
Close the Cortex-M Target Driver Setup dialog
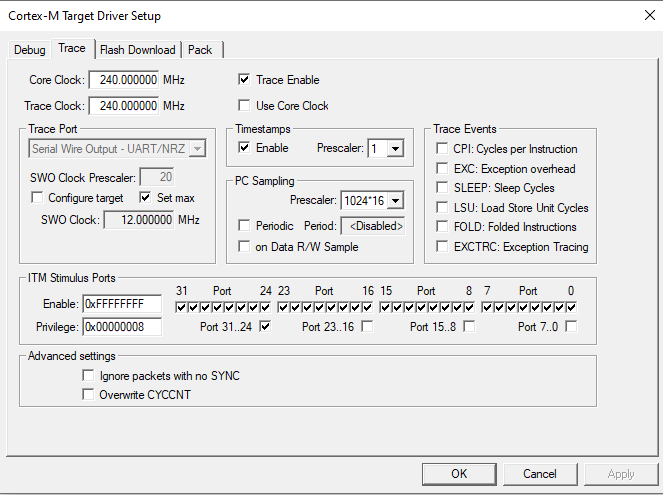(x=649, y=15)
